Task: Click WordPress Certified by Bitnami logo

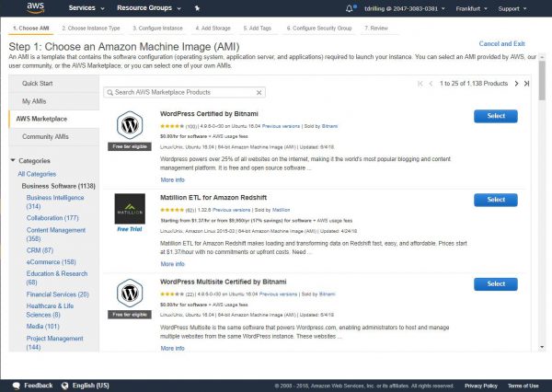Action: 130,125
